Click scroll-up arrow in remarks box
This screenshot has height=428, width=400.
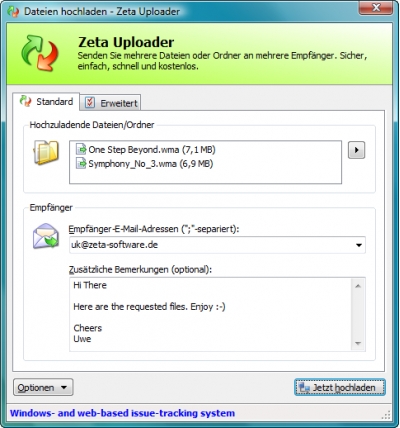click(x=358, y=286)
